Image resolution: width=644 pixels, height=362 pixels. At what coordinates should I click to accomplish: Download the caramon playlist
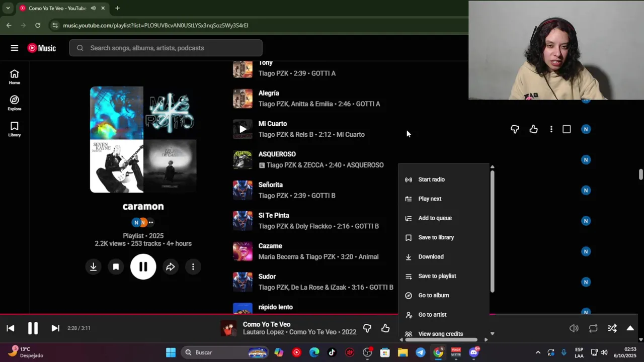pyautogui.click(x=93, y=267)
